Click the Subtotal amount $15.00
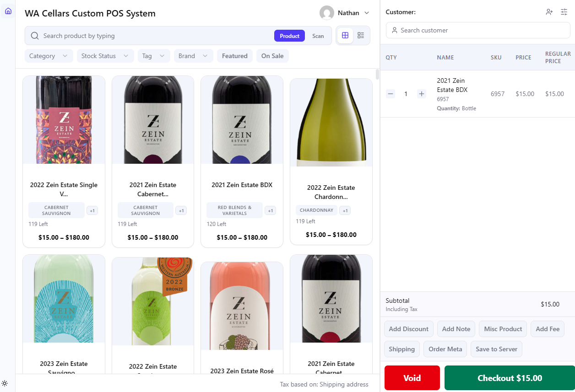Screen dimensions: 575x392 [x=550, y=304]
